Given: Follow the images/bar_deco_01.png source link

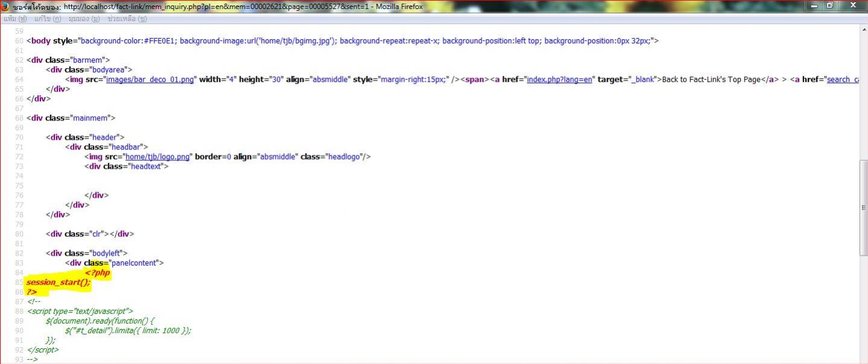Looking at the screenshot, I should point(149,80).
